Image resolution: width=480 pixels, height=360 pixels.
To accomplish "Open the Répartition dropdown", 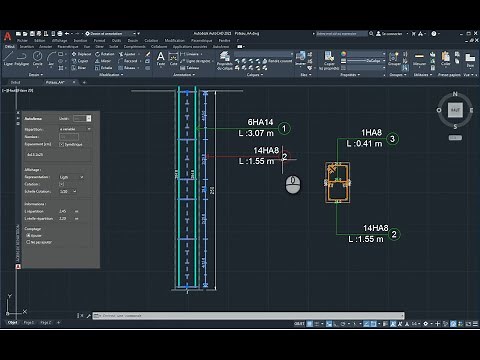I will click(75, 129).
